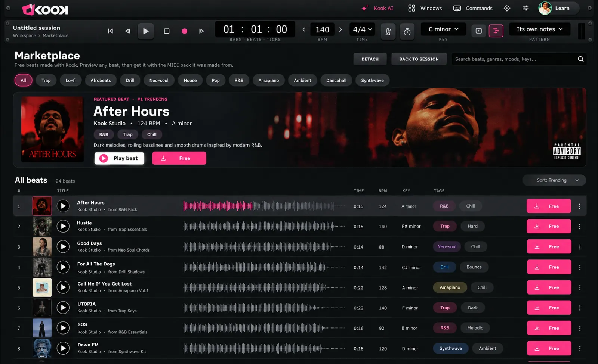Screen dimensions: 598x364
Task: Play the Good Days beat preview
Action: tap(63, 246)
